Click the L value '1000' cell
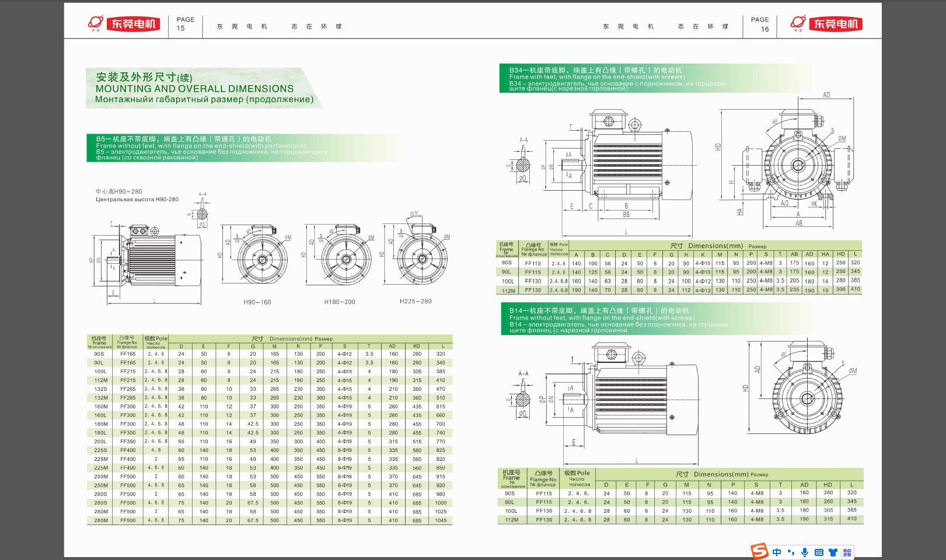 [x=441, y=503]
